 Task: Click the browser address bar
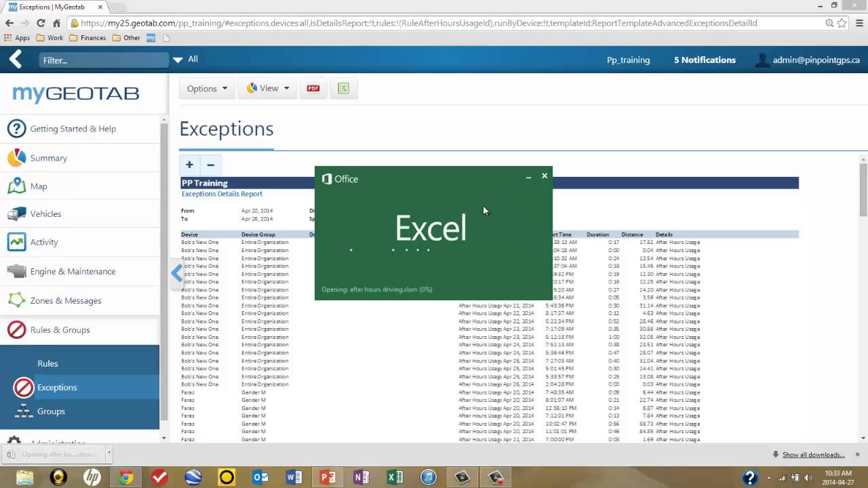pyautogui.click(x=448, y=23)
